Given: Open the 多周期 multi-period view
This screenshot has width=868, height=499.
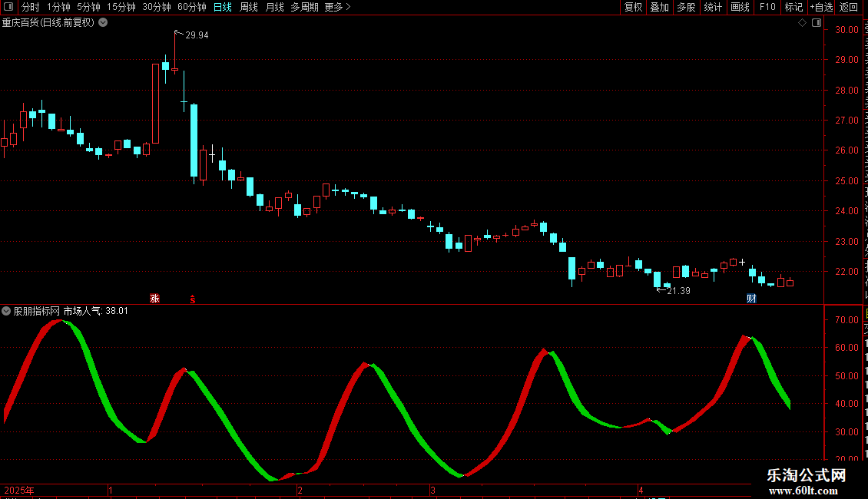Looking at the screenshot, I should pyautogui.click(x=304, y=7).
